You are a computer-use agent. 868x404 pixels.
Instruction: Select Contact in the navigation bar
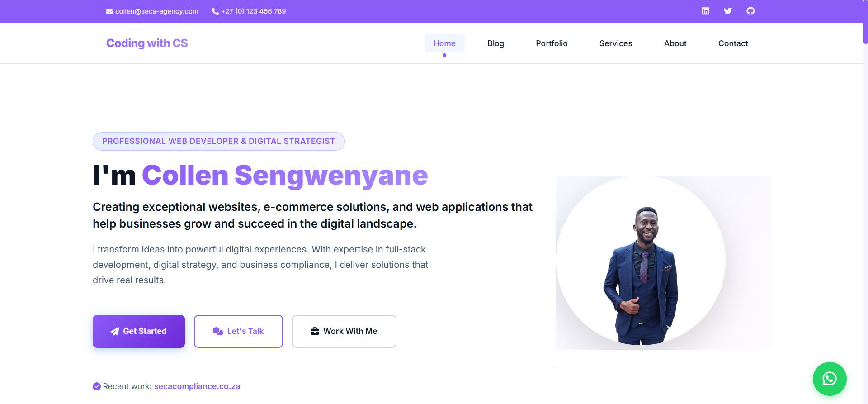pos(733,43)
